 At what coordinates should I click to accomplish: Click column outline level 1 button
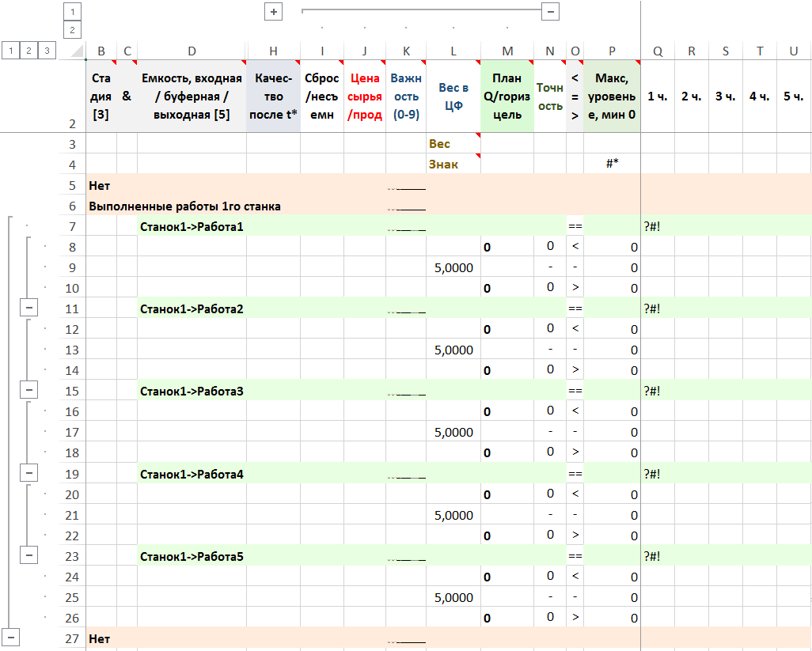[72, 12]
